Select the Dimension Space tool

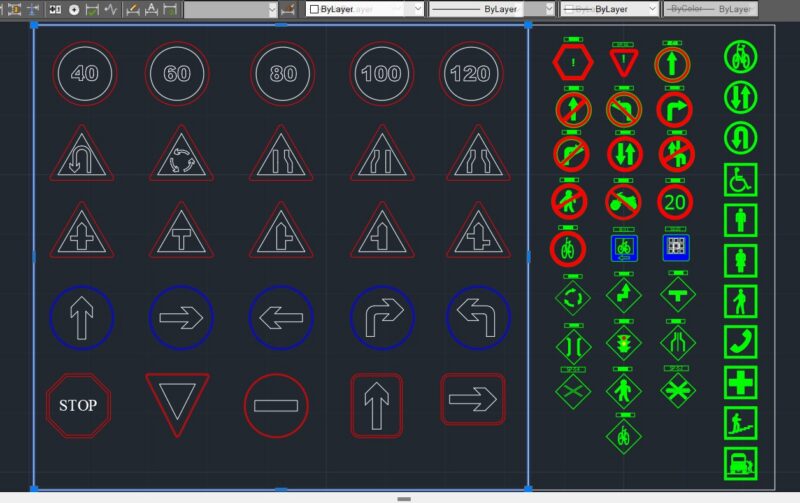point(14,9)
